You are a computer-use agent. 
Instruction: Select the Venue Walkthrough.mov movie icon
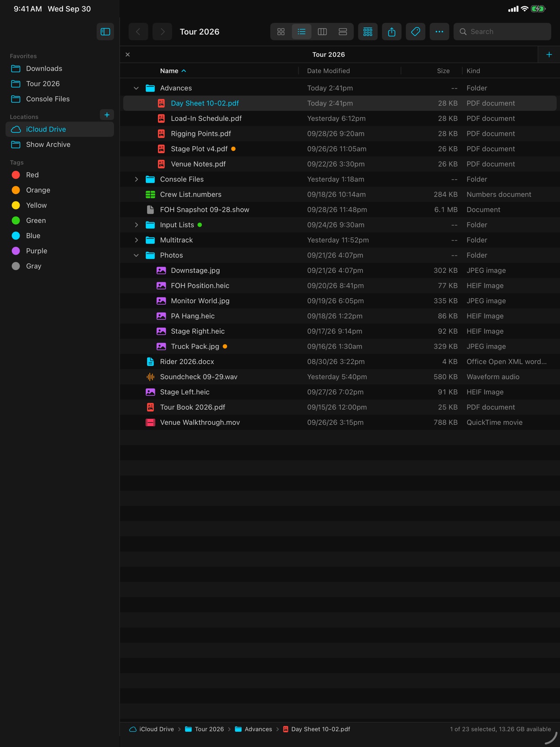click(x=150, y=423)
